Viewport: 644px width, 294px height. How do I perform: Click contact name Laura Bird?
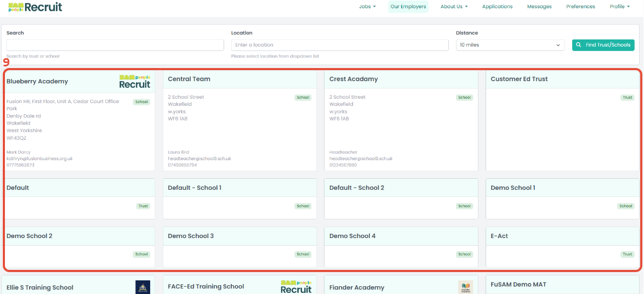coord(179,152)
